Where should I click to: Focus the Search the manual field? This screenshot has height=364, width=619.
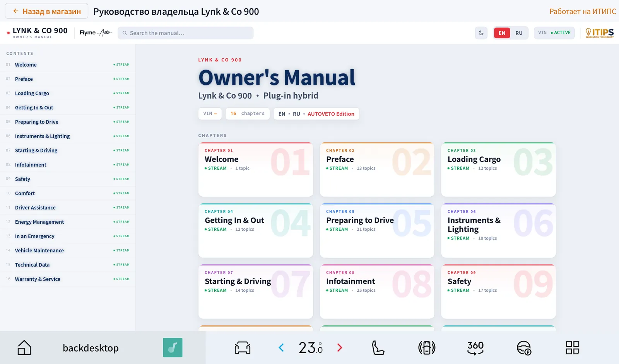[186, 33]
